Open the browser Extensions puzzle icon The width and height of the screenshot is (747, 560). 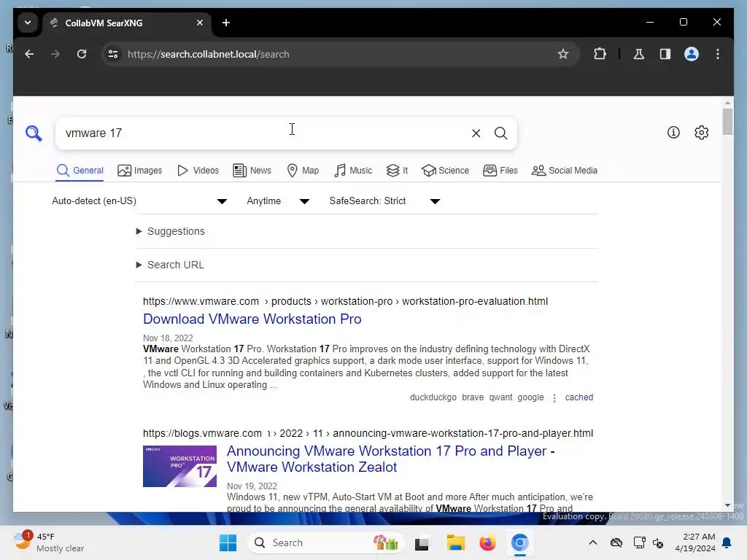coord(600,54)
